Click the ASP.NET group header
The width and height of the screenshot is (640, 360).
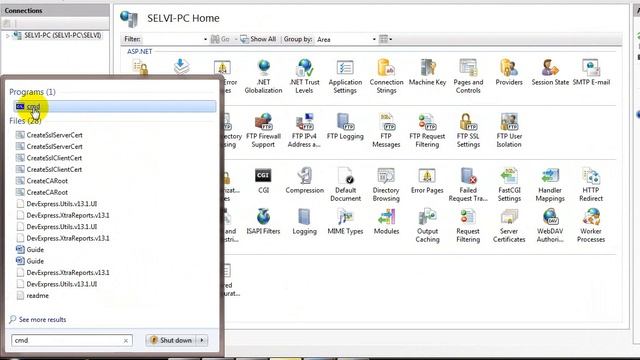(140, 51)
